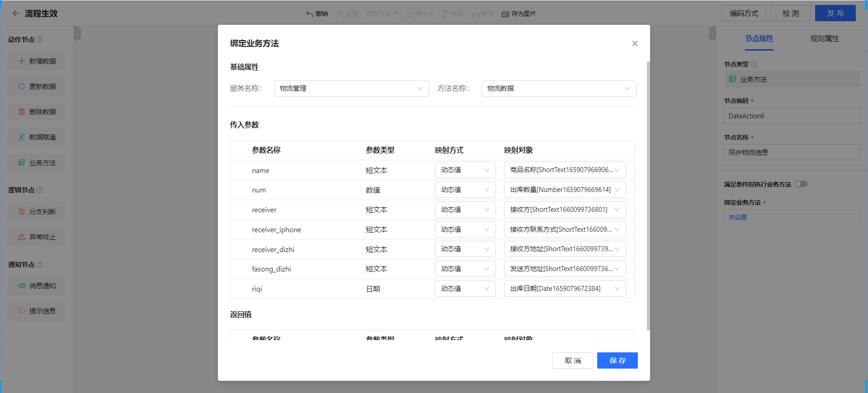Open 映射对象 dropdown showing 商品名称
Screen dimensions: 868x393
tap(565, 170)
